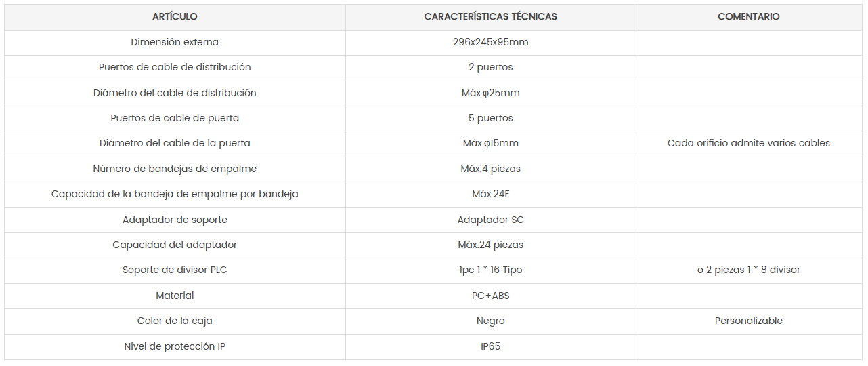Click Puertos de cable de distribución

(175, 67)
